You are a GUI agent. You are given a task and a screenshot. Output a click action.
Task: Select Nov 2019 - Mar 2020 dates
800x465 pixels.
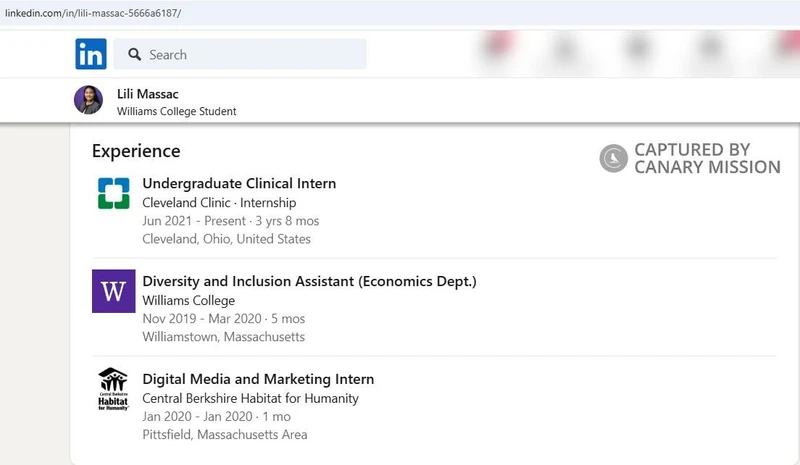coord(223,319)
